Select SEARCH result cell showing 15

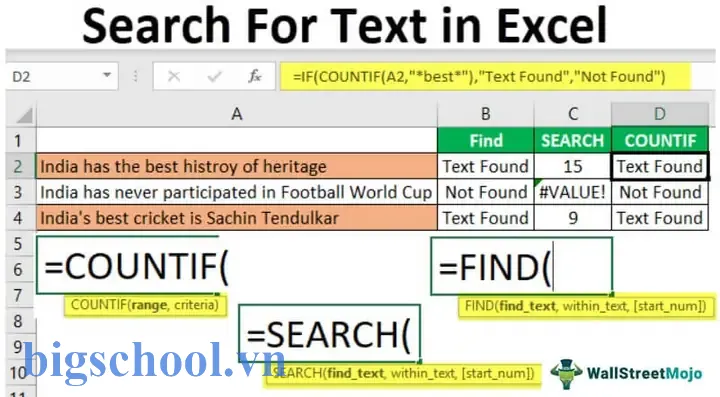(573, 166)
